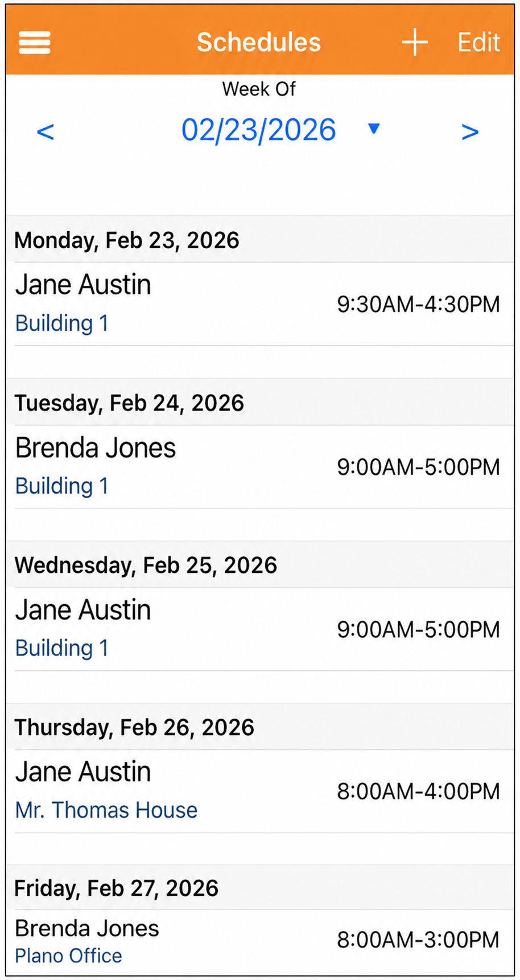Go to next week arrow
The height and width of the screenshot is (980, 520).
(x=470, y=132)
